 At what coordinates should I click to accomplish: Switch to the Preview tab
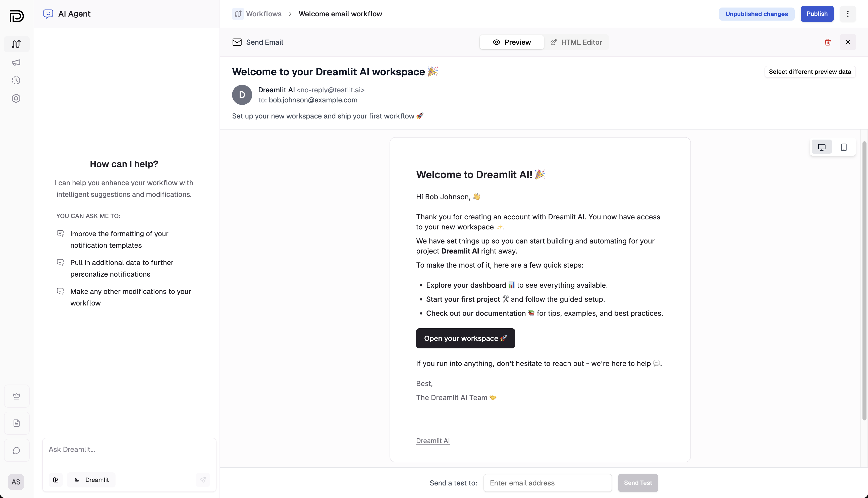pos(512,42)
